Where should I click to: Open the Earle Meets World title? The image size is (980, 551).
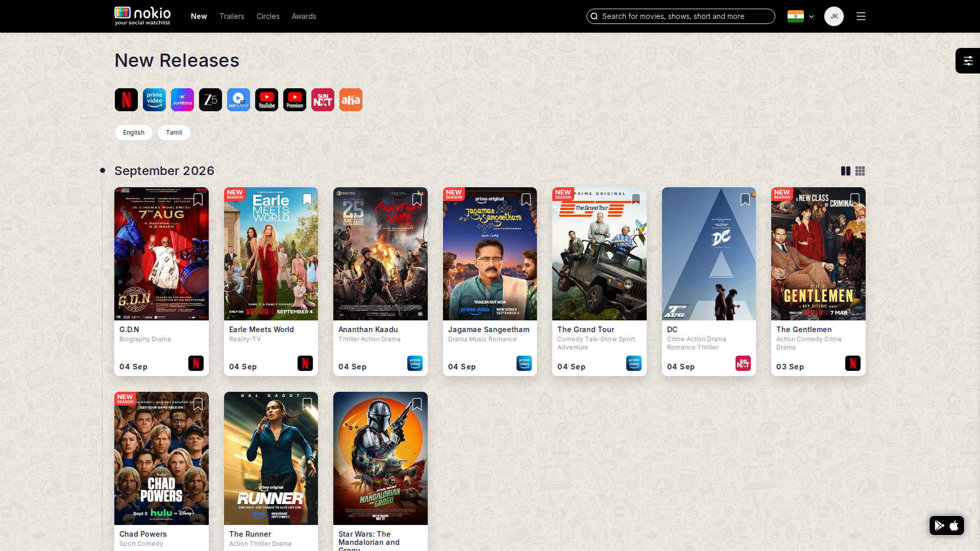(261, 330)
